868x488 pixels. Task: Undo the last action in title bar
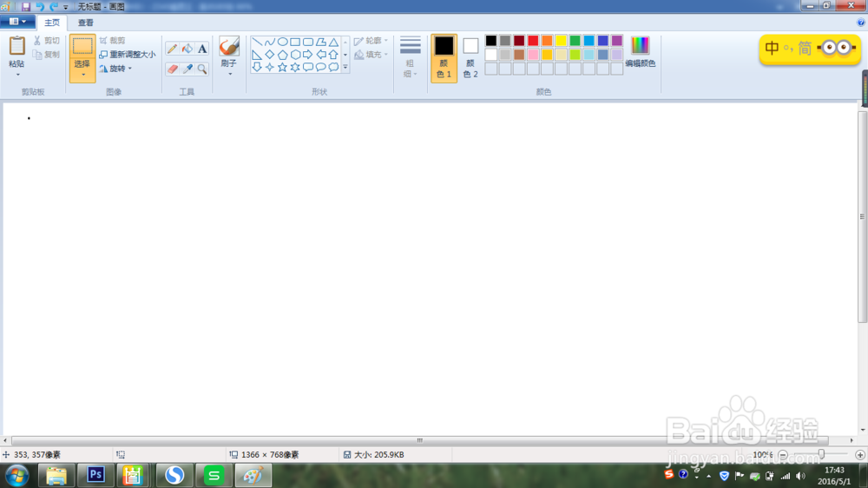40,7
